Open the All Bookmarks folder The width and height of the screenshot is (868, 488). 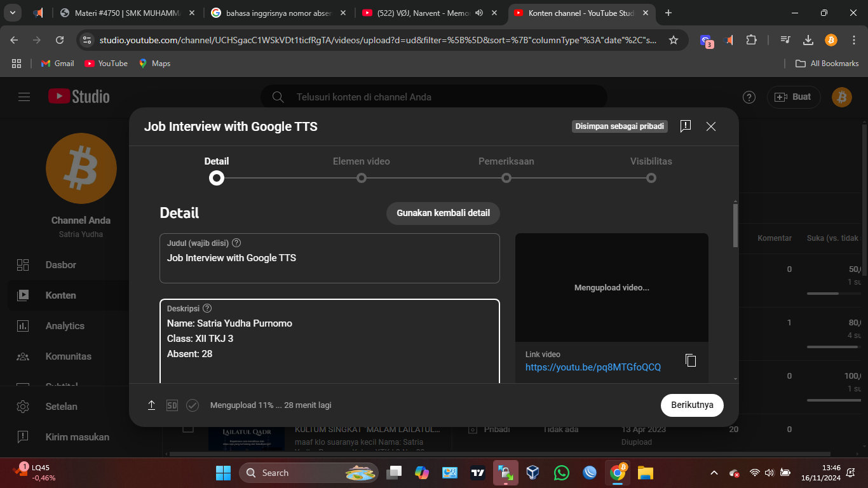pos(827,64)
